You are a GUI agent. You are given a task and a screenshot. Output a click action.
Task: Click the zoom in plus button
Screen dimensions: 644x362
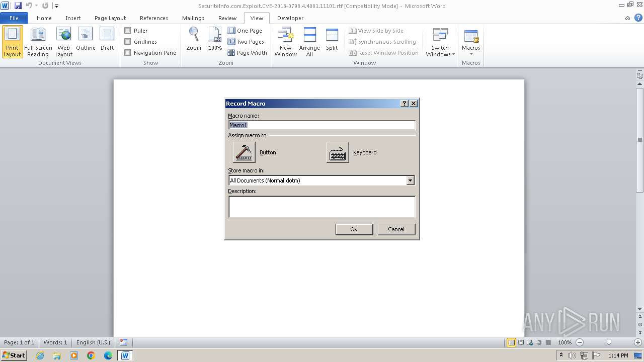pyautogui.click(x=638, y=342)
